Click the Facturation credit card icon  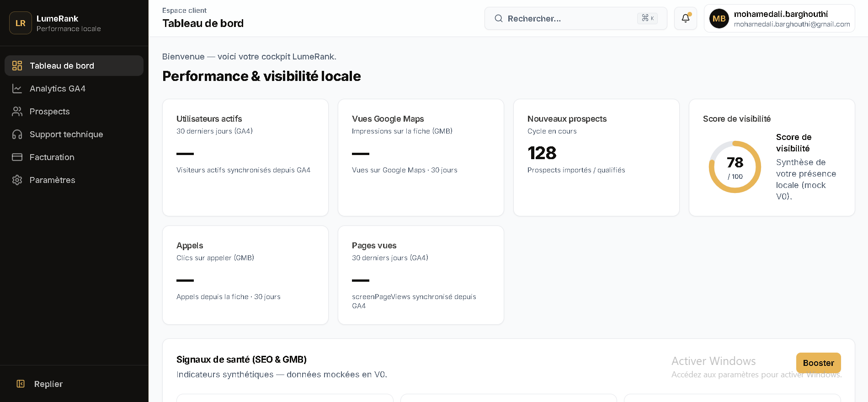click(x=17, y=157)
